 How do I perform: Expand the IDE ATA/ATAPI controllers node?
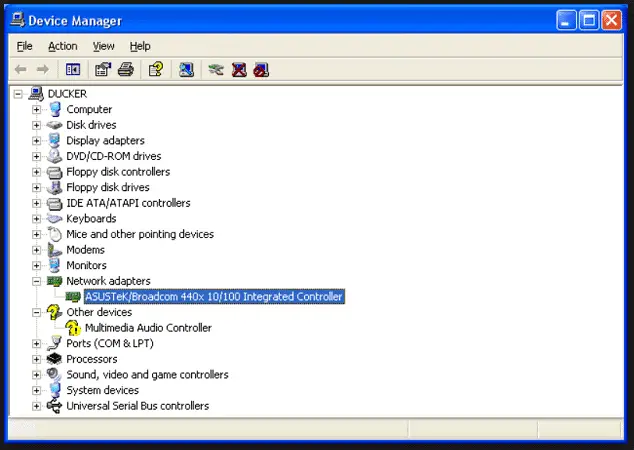(x=36, y=203)
